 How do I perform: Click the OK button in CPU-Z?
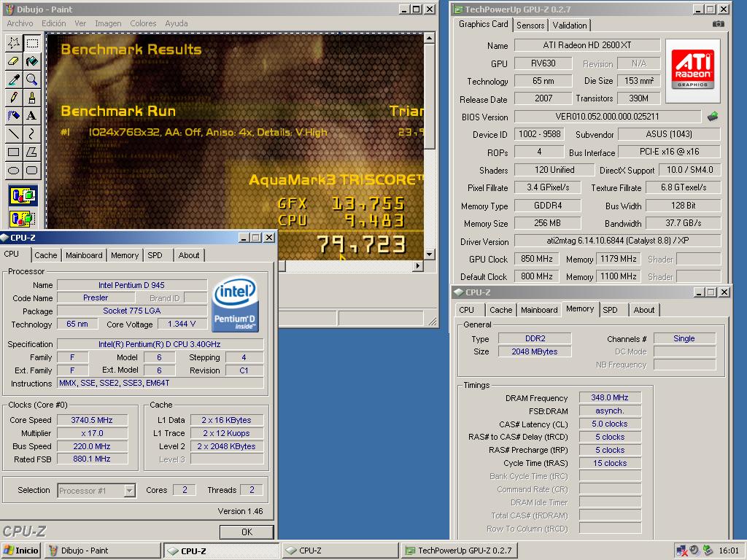tap(247, 532)
